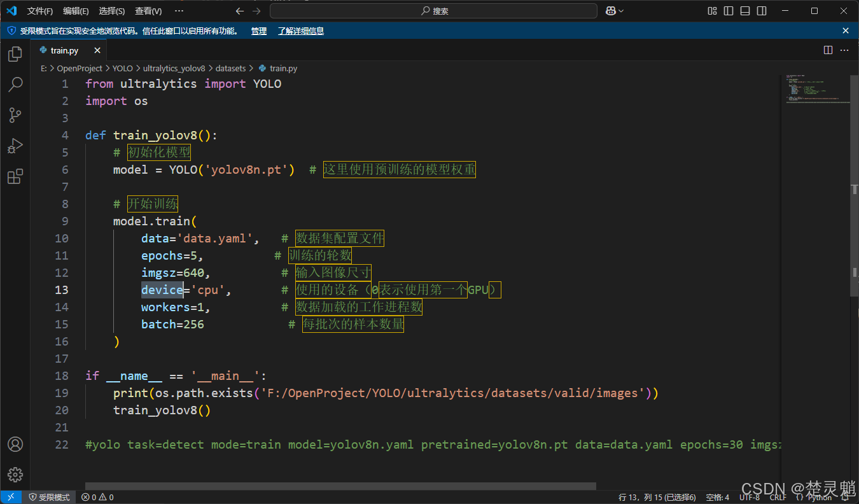The height and width of the screenshot is (504, 859).
Task: Open the Run and Debug view
Action: point(15,146)
